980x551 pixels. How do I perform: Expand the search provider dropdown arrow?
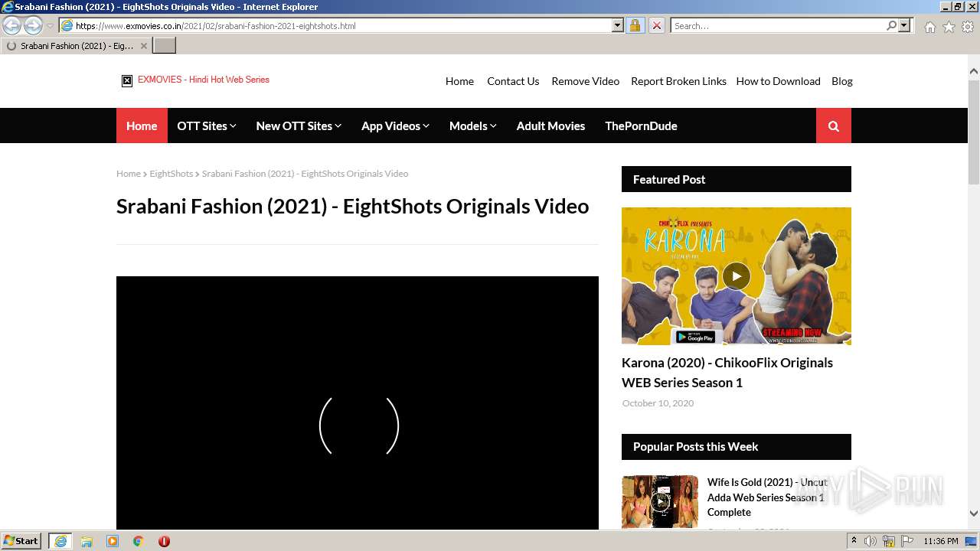click(904, 25)
